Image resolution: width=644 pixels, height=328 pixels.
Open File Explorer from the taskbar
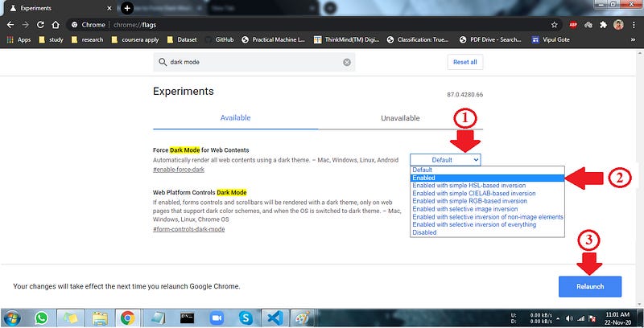pyautogui.click(x=100, y=318)
